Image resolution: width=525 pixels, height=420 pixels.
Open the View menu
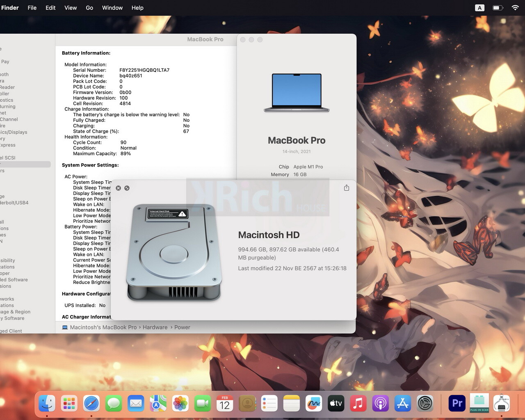pyautogui.click(x=71, y=8)
